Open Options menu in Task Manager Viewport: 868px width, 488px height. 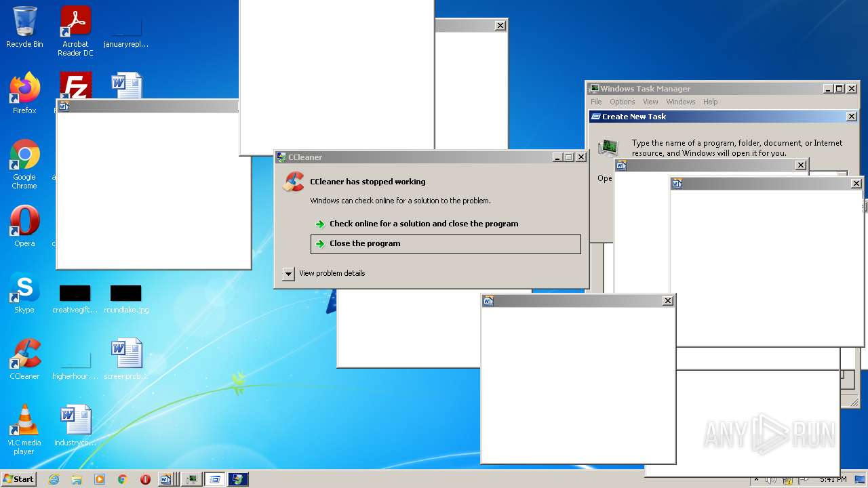pyautogui.click(x=622, y=102)
